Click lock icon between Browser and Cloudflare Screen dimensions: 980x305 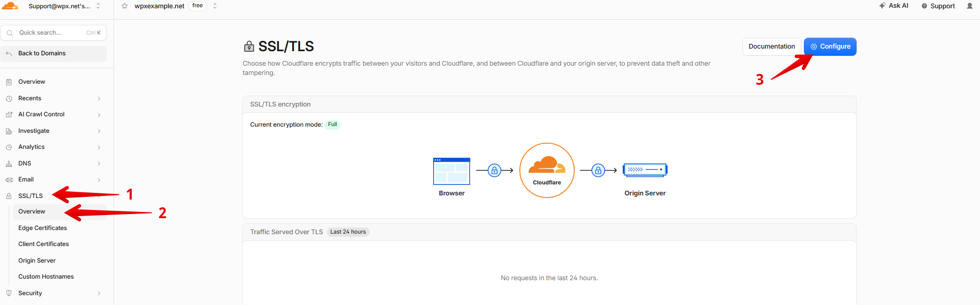point(494,170)
